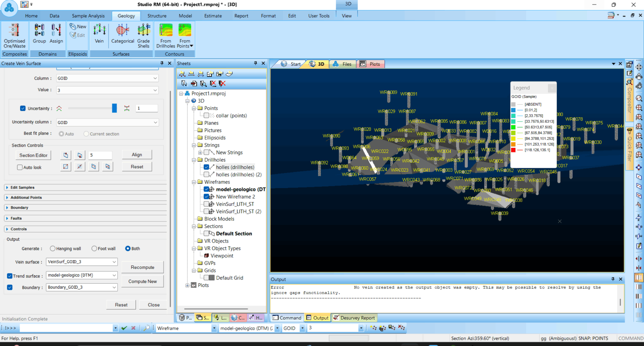Pin the Create Vein Surface panel

[162, 63]
